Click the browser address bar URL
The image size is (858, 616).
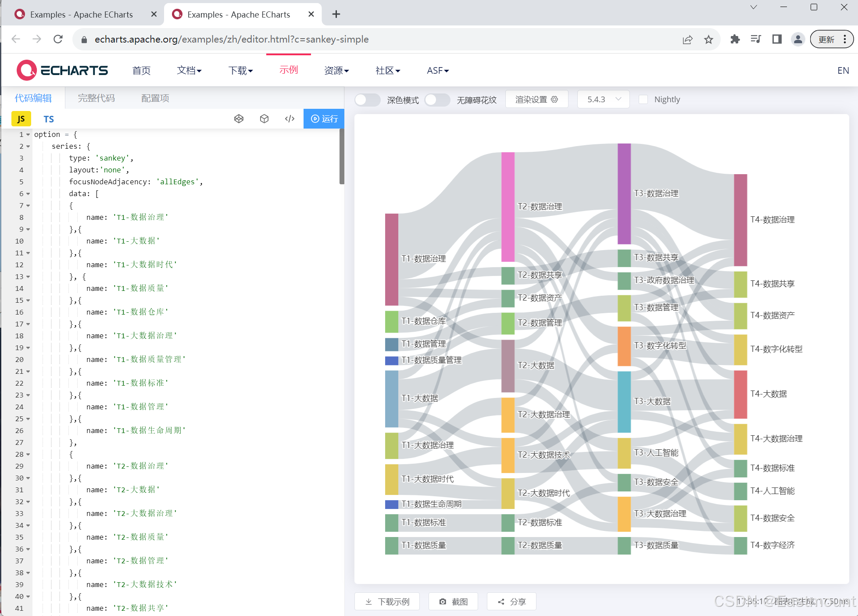point(232,39)
